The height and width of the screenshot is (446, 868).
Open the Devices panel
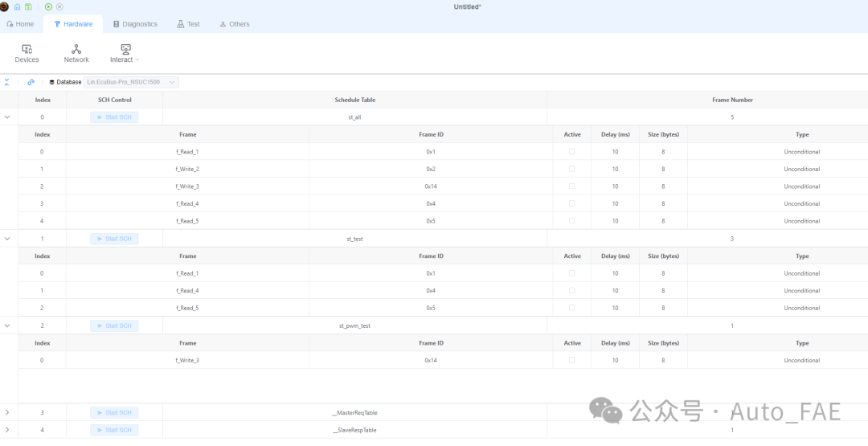click(x=27, y=54)
